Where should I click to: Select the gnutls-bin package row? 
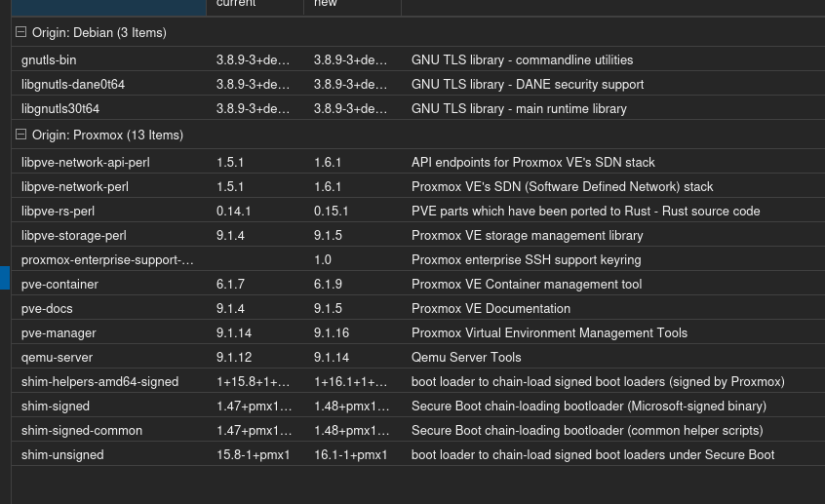pyautogui.click(x=418, y=60)
